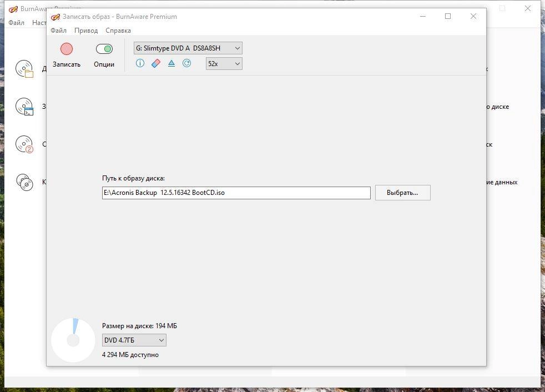This screenshot has width=545, height=392.
Task: Click the erase disc icon
Action: coord(156,63)
